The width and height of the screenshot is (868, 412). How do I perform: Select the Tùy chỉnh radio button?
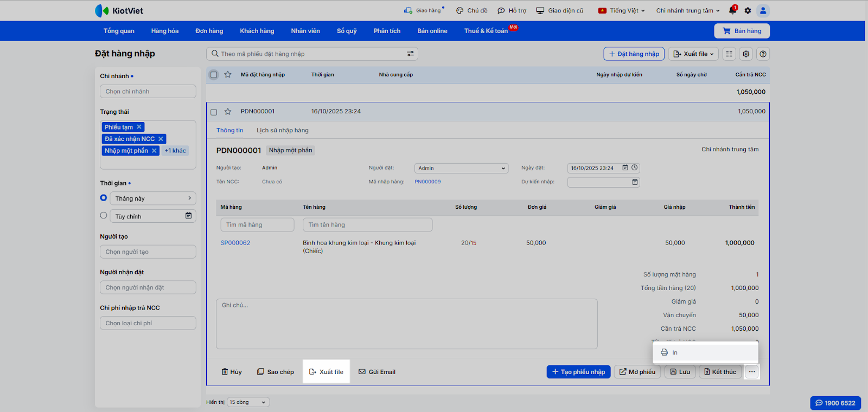pos(104,216)
